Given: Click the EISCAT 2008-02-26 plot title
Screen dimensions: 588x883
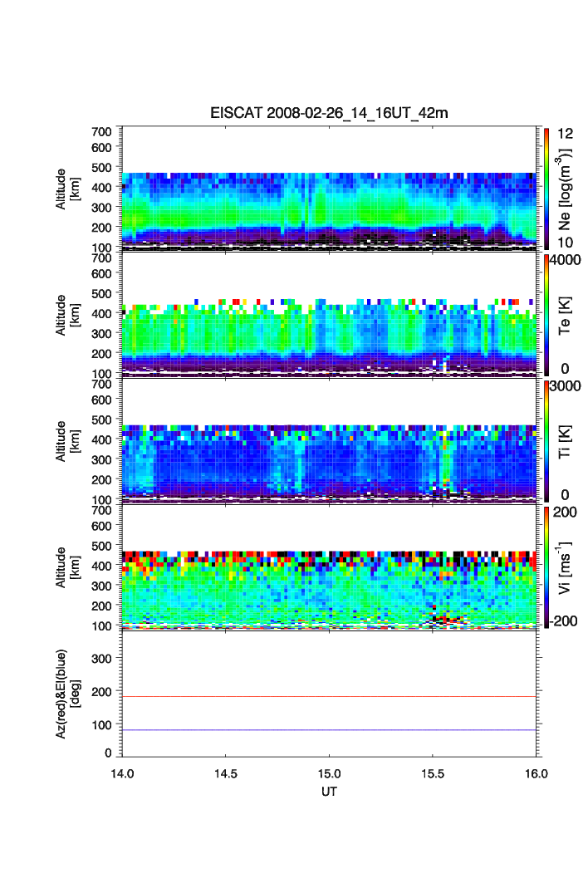Looking at the screenshot, I should pyautogui.click(x=329, y=113).
